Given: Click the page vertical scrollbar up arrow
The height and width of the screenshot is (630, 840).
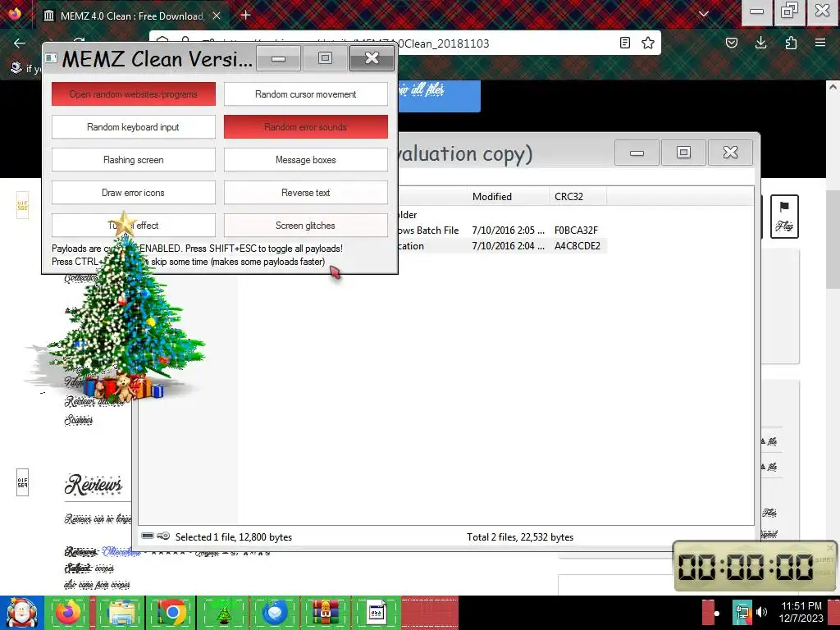Looking at the screenshot, I should click(833, 86).
